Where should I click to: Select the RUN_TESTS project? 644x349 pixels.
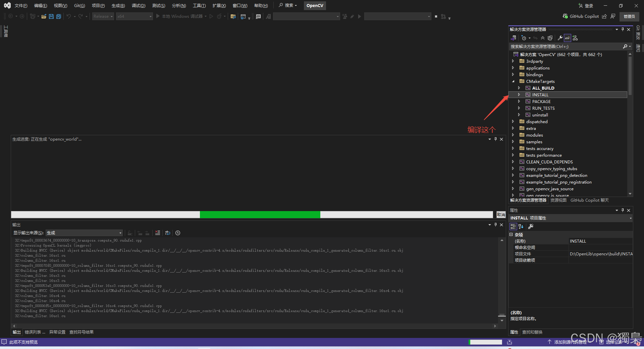tap(543, 108)
